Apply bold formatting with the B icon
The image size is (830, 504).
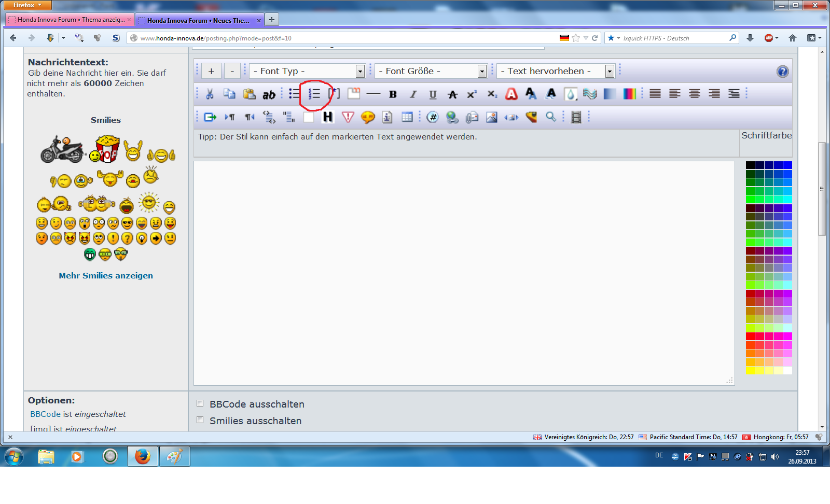click(x=393, y=94)
